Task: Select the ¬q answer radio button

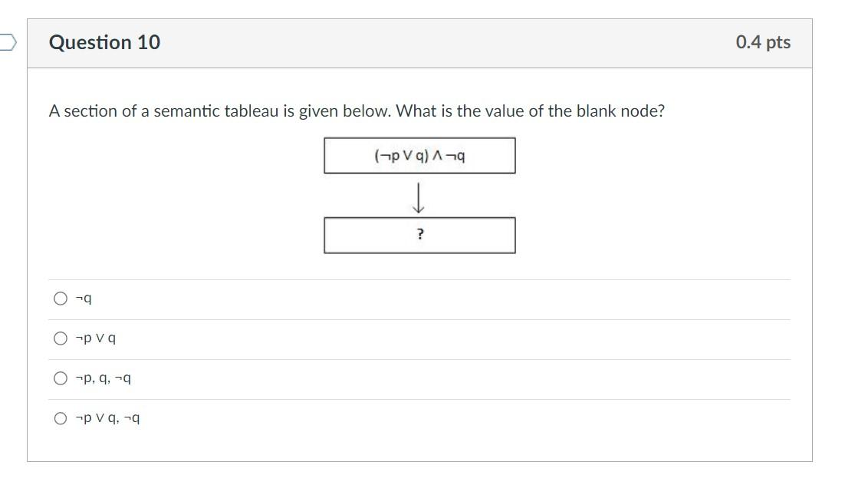Action: 60,299
